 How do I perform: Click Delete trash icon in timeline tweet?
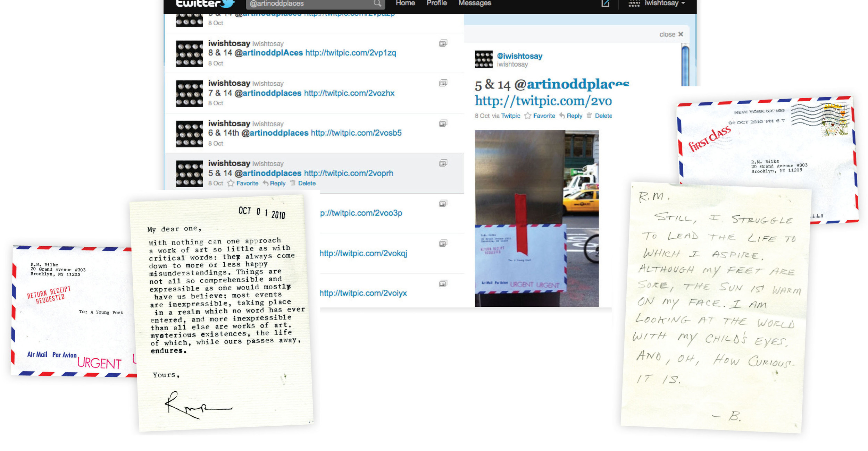(293, 183)
